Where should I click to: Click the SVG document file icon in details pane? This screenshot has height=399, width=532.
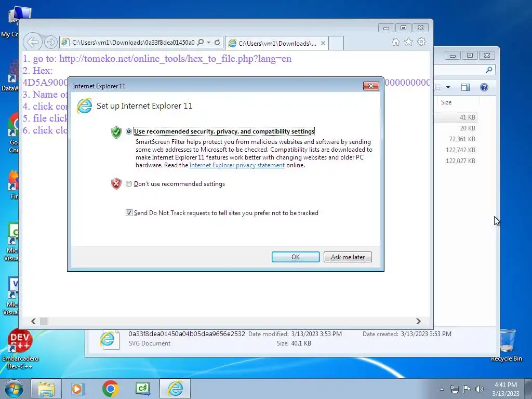tap(109, 340)
